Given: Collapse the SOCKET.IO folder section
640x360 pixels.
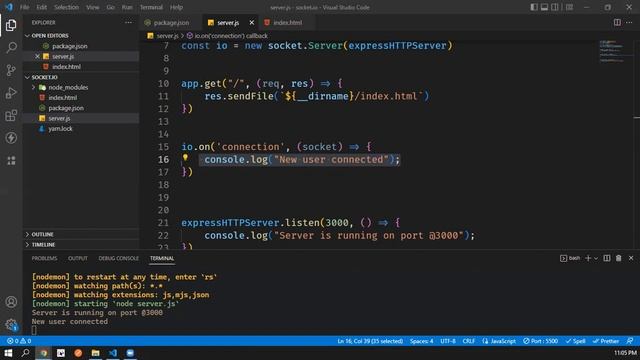Looking at the screenshot, I should coord(44,77).
